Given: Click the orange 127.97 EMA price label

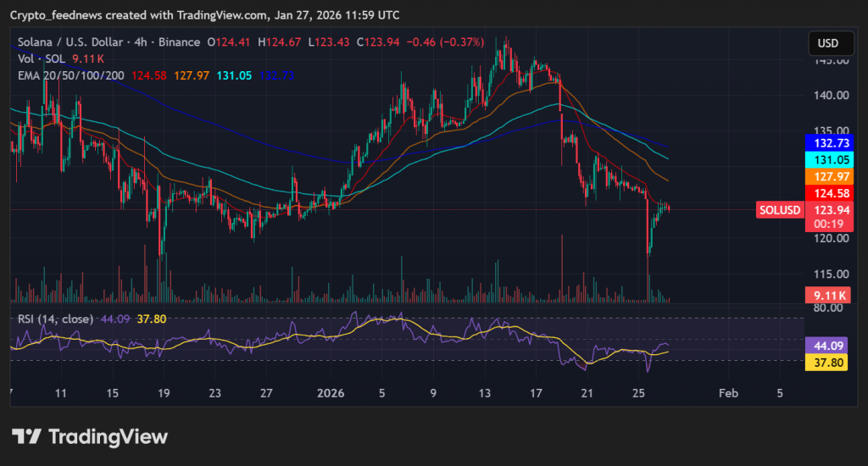Looking at the screenshot, I should [x=826, y=176].
